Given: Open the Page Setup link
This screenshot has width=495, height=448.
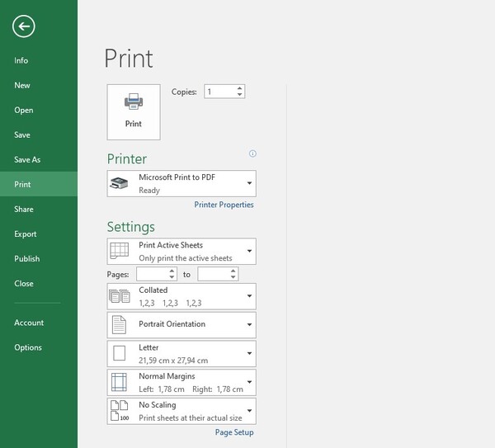Looking at the screenshot, I should click(234, 432).
